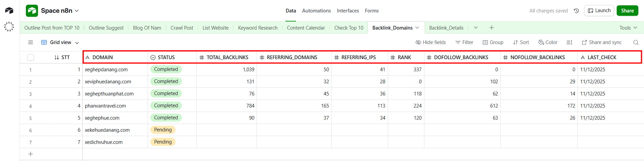Click the NOFOLLOW_BACKLINKS column header
The height and width of the screenshot is (161, 644).
coord(539,57)
